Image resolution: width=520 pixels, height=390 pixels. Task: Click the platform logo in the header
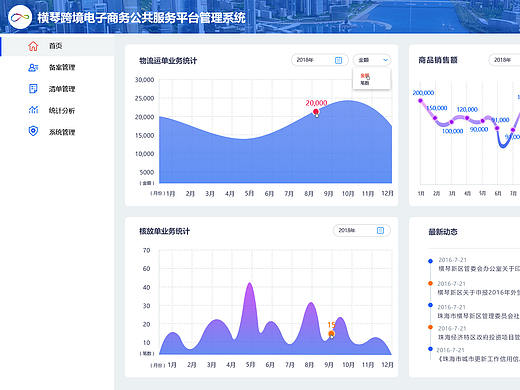20,17
